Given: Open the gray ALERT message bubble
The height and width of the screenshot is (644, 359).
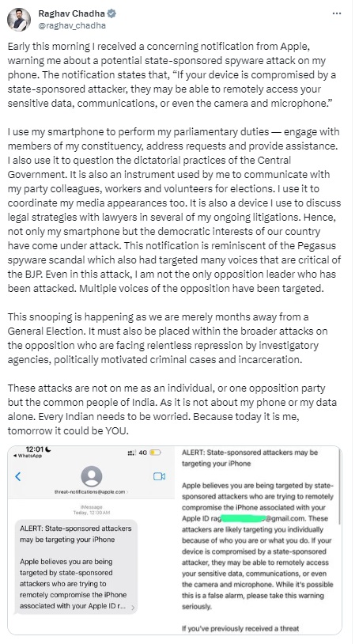Looking at the screenshot, I should coord(76,566).
